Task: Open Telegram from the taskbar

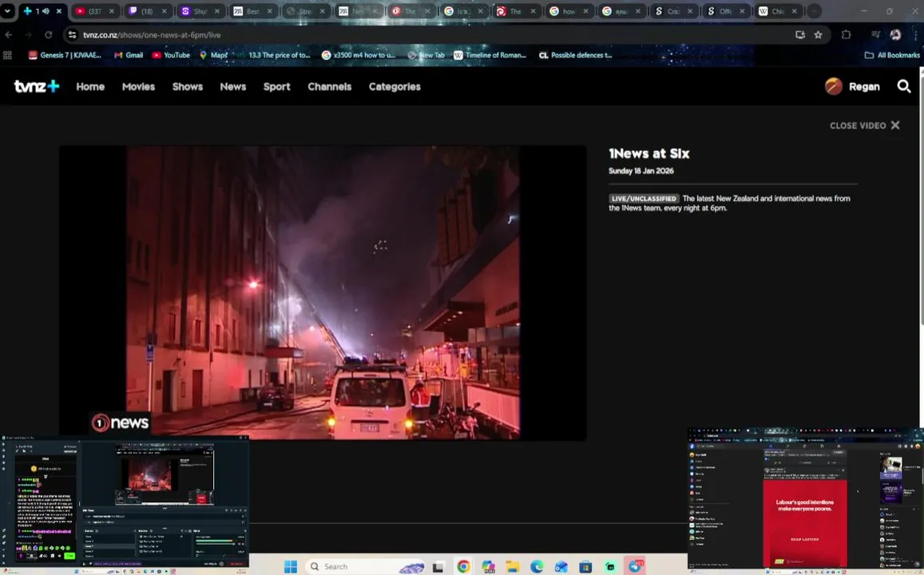Action: [635, 567]
